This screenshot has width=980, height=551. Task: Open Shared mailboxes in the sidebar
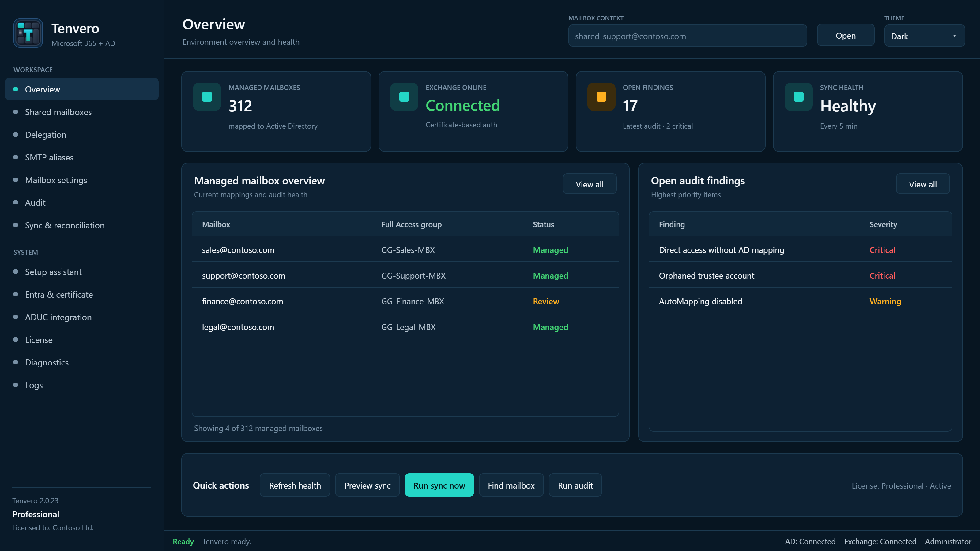click(x=82, y=112)
